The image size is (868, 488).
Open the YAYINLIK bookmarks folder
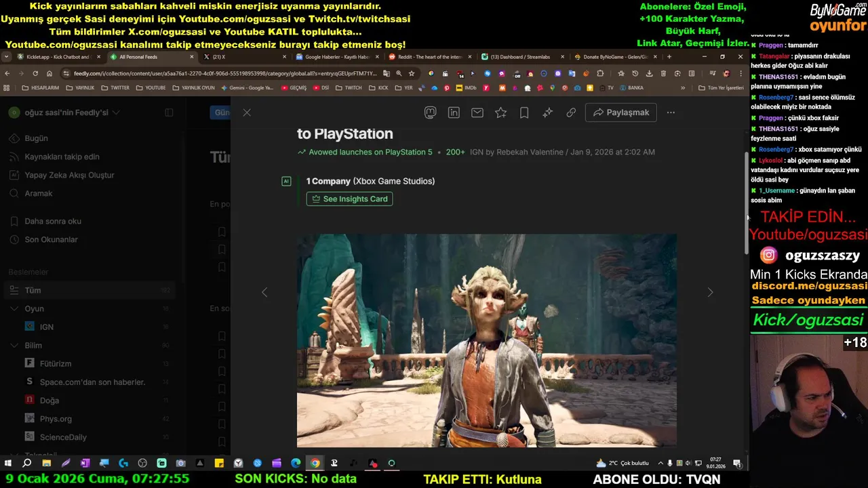[79, 87]
